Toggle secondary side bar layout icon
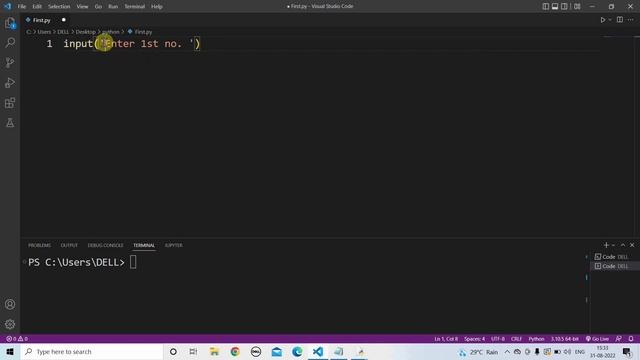Screen dimensions: 640x360 pyautogui.click(x=564, y=7)
